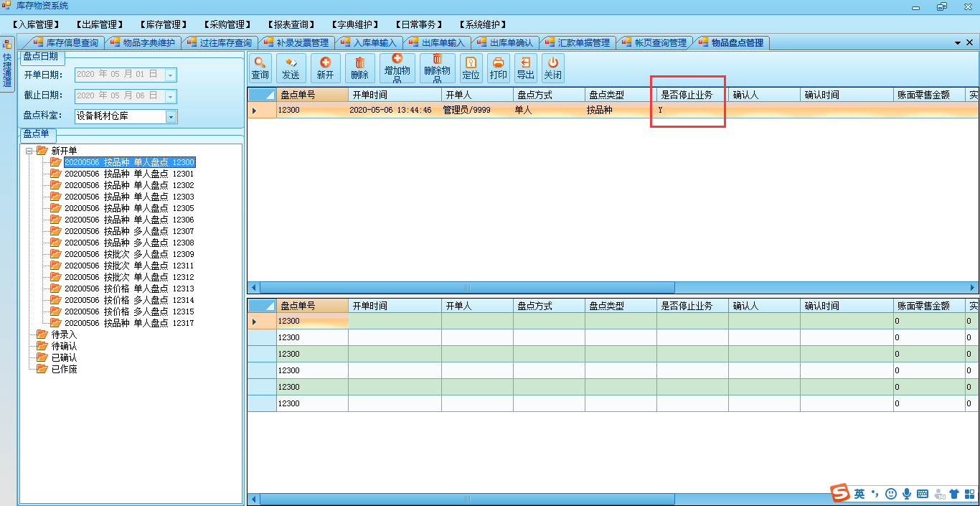Select the 已确认 tree folder
The height and width of the screenshot is (506, 980).
[64, 357]
